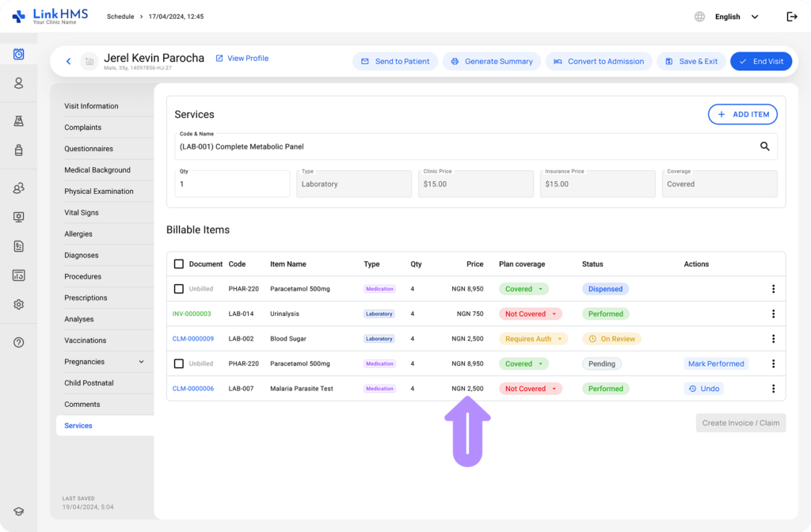Screen dimensions: 811x532
Task: Open the pharmacy bottle sidebar icon
Action: [19, 150]
